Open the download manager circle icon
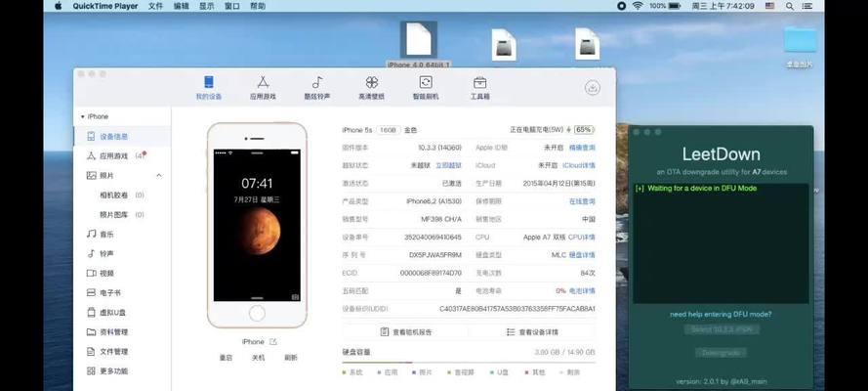Screen dimensions: 868x391 tap(593, 88)
